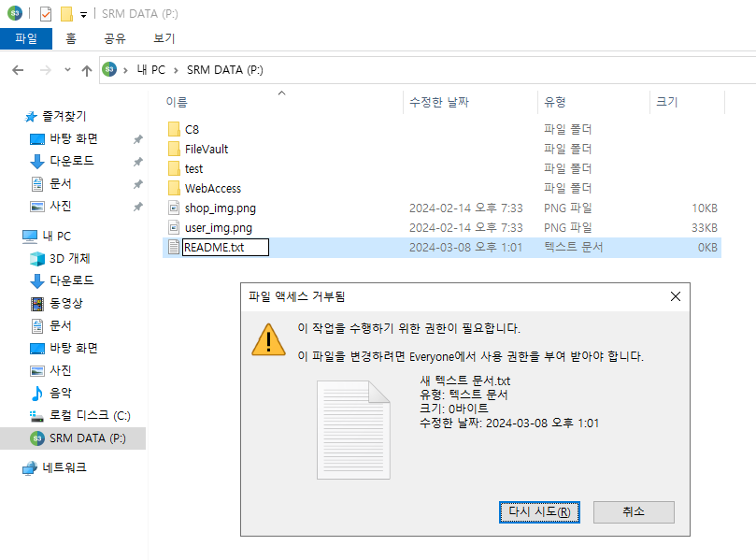Click the 음악 note icon in sidebar
The height and width of the screenshot is (560, 756).
37,393
